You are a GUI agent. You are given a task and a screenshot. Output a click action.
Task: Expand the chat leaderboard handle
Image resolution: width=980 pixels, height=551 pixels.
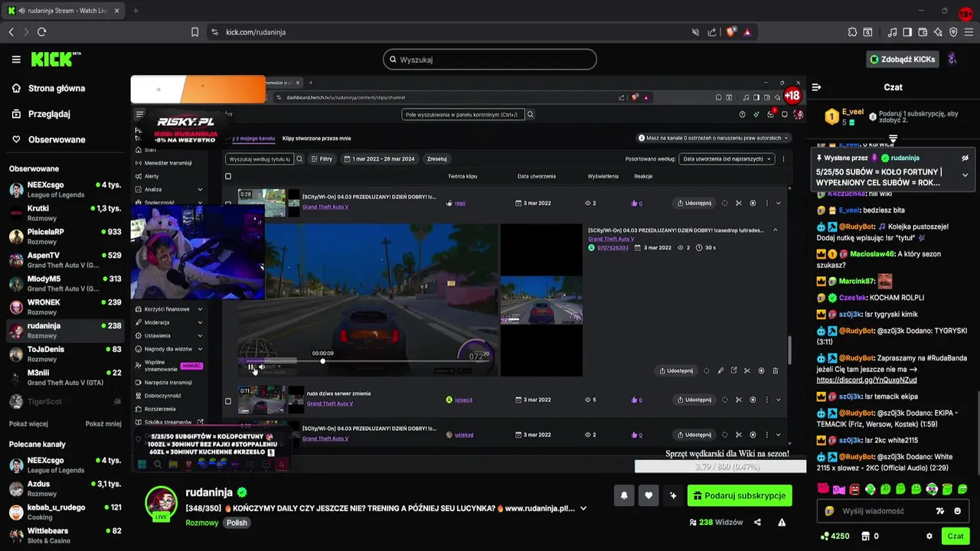[x=893, y=139]
